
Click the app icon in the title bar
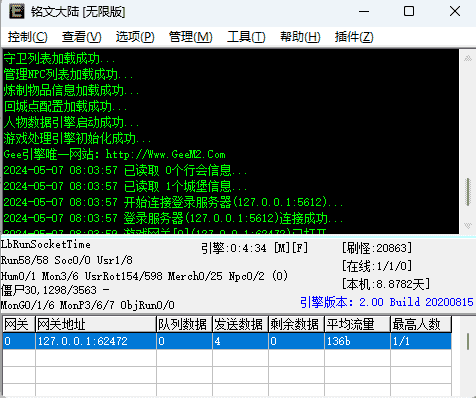click(x=16, y=12)
